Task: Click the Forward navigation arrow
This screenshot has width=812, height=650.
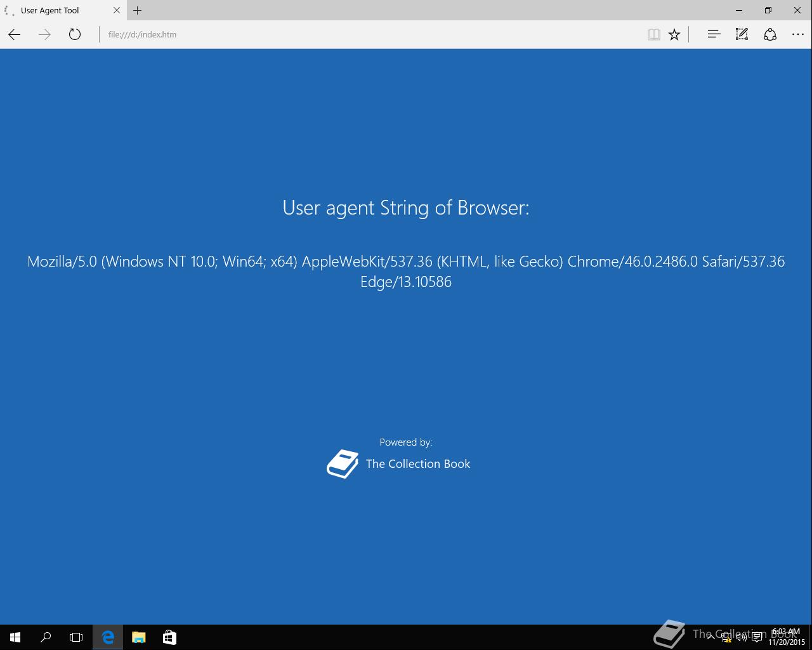Action: (44, 34)
